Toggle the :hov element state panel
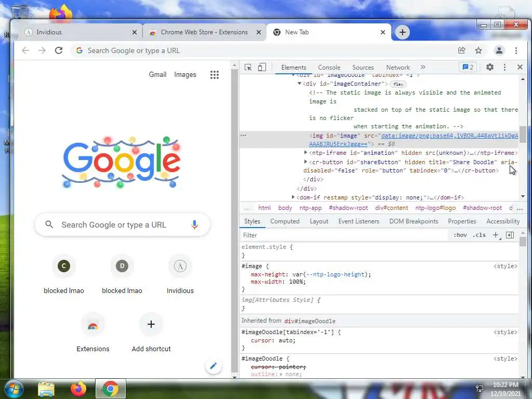The image size is (532, 399). click(460, 235)
